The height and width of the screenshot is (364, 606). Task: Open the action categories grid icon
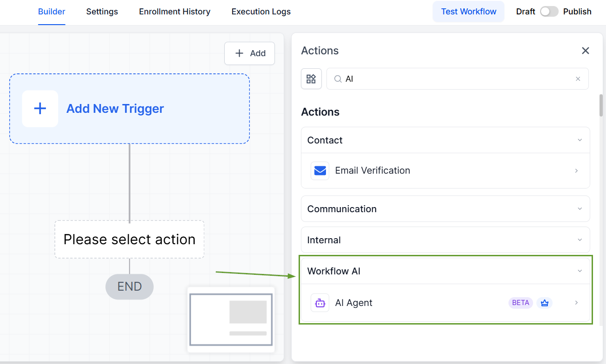[311, 79]
